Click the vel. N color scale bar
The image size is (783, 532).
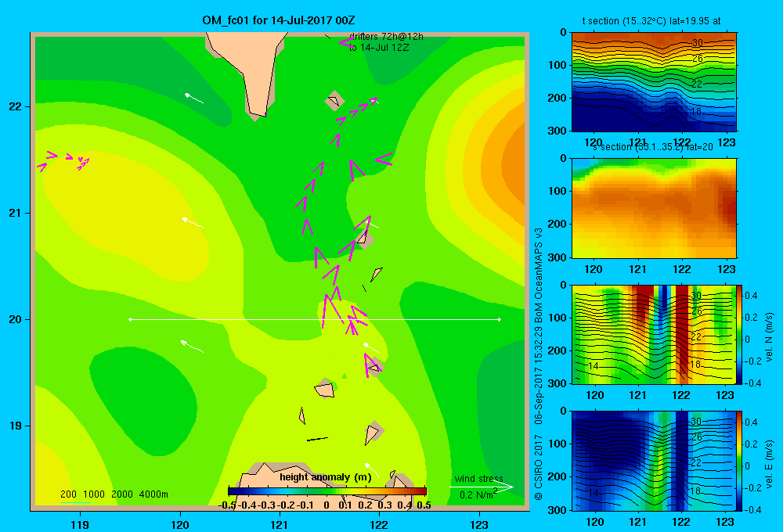point(740,334)
